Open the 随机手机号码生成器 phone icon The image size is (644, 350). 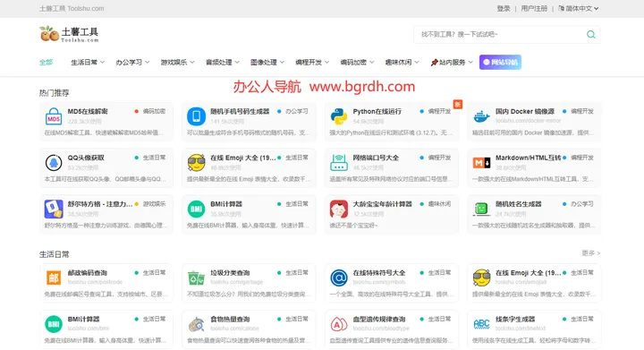pyautogui.click(x=196, y=116)
